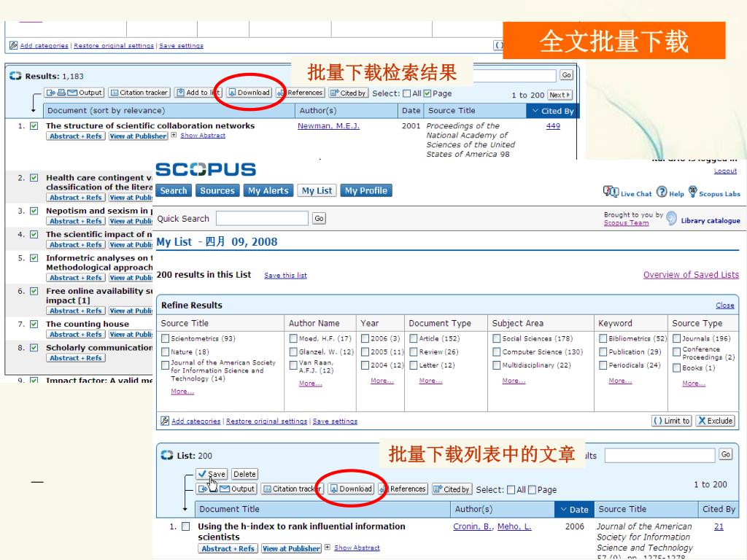Image resolution: width=747 pixels, height=560 pixels.
Task: Click Cited by in List toolbar
Action: tap(452, 489)
